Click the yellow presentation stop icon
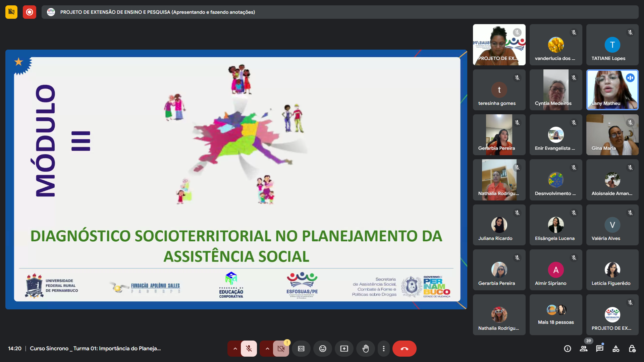The image size is (644, 362). [x=11, y=12]
